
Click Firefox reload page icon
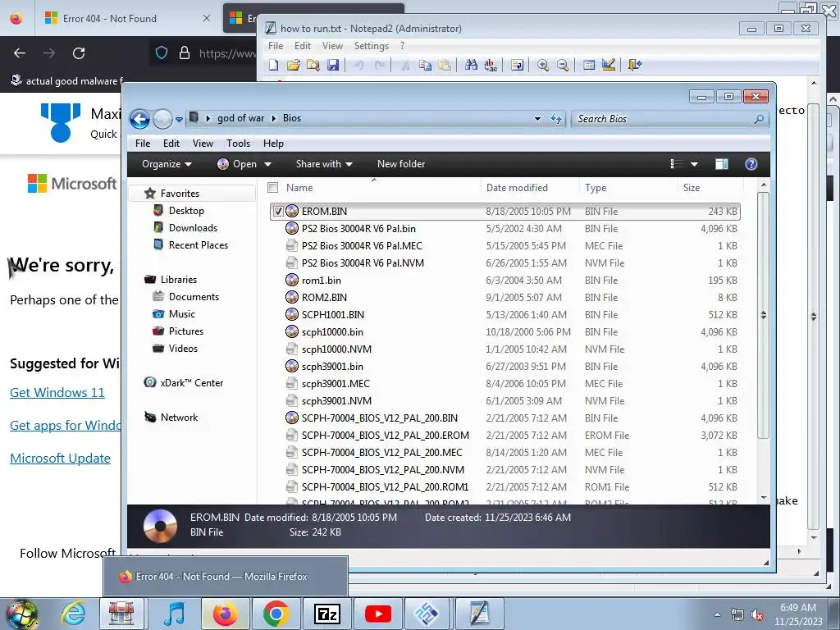tap(79, 53)
